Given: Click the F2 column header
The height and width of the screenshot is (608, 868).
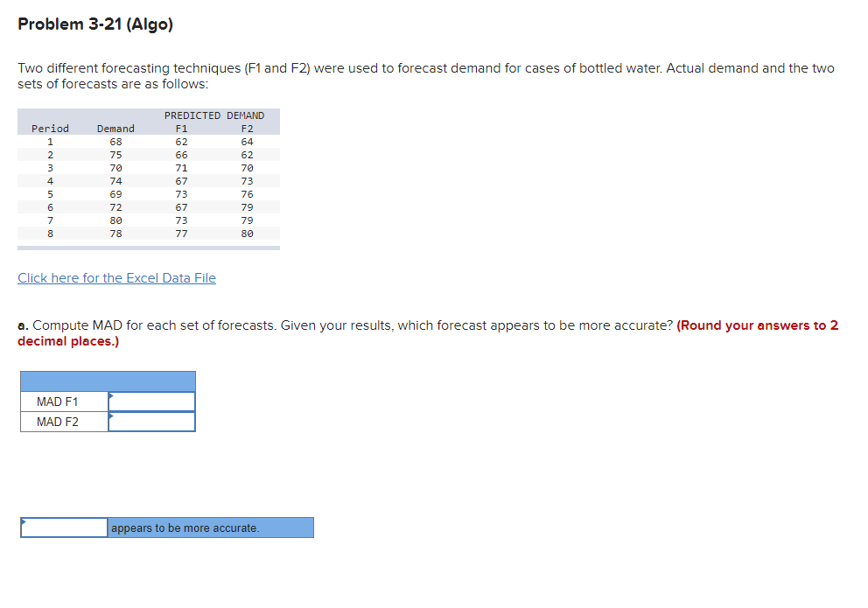Looking at the screenshot, I should pyautogui.click(x=248, y=128).
